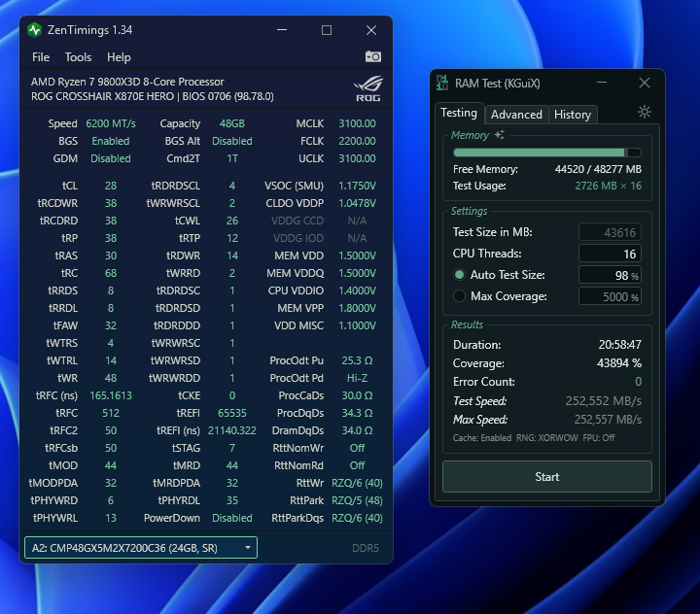Click the camera screenshot icon in ZenTimings
The image size is (700, 614).
373,57
